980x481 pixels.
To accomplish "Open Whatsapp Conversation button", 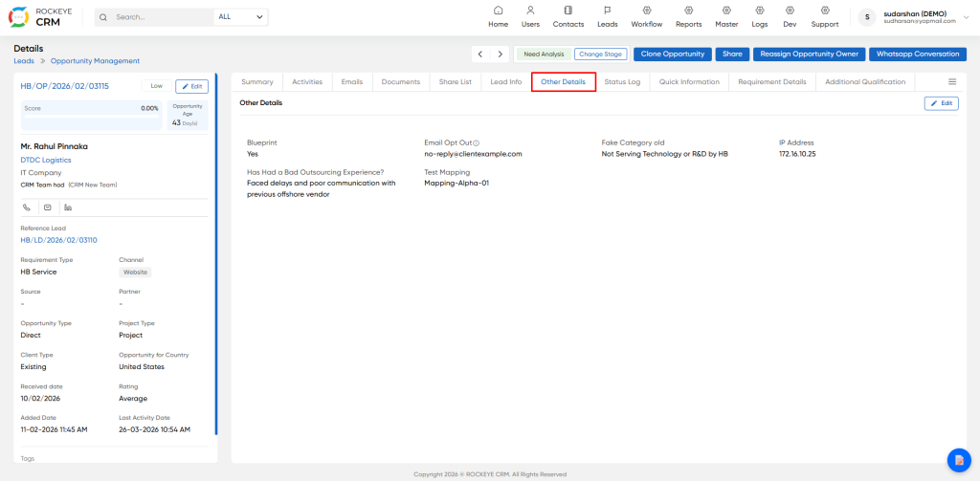I will point(918,55).
